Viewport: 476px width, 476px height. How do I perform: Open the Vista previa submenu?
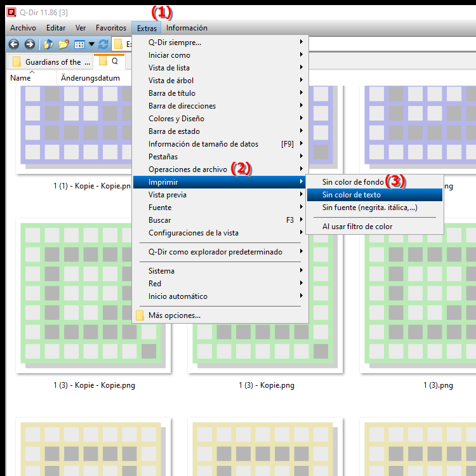pos(221,195)
